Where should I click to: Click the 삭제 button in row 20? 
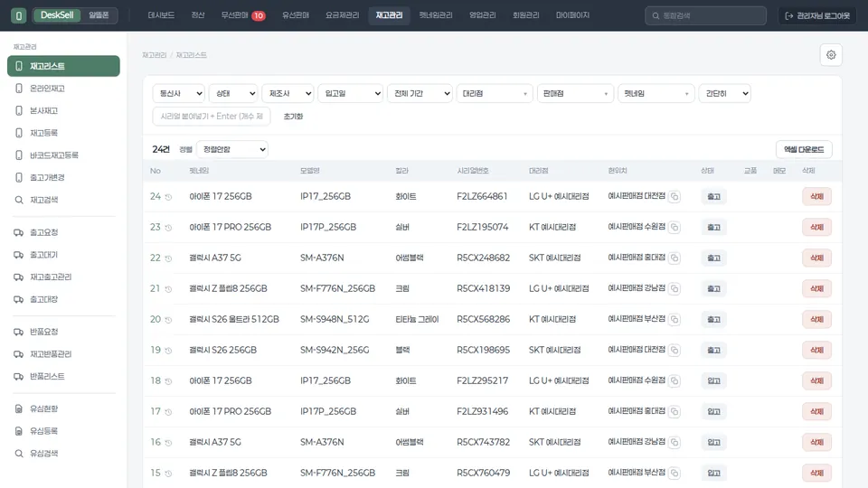pos(816,319)
